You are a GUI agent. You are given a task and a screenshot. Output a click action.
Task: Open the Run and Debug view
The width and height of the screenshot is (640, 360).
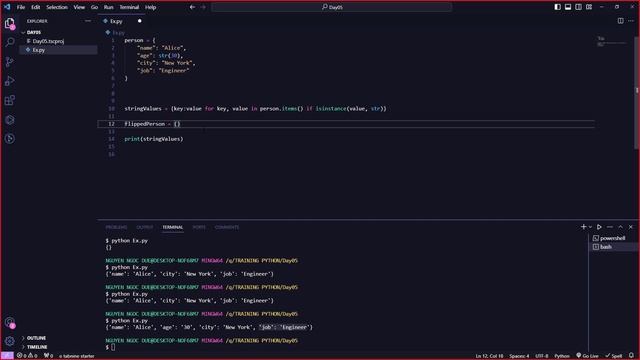click(10, 81)
